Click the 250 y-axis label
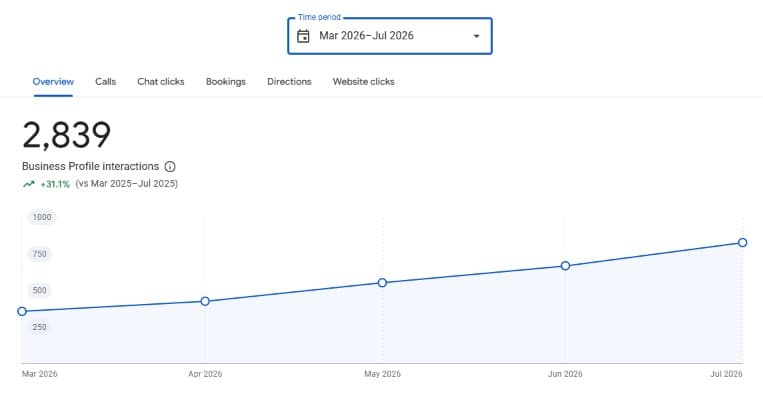The image size is (763, 393). click(39, 327)
